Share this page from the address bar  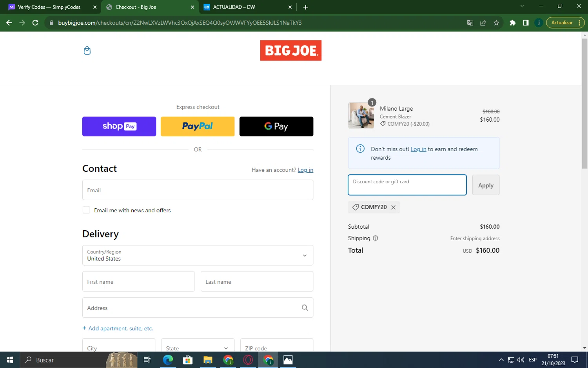tap(483, 23)
